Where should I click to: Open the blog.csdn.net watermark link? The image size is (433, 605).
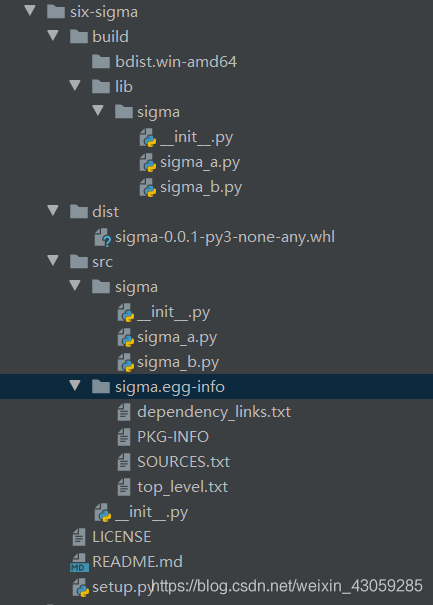pyautogui.click(x=288, y=586)
